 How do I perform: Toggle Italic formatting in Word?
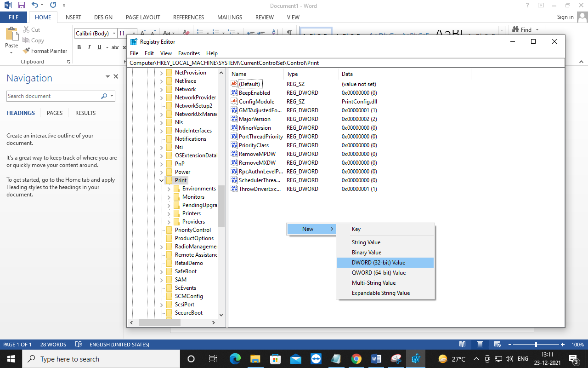(x=90, y=47)
